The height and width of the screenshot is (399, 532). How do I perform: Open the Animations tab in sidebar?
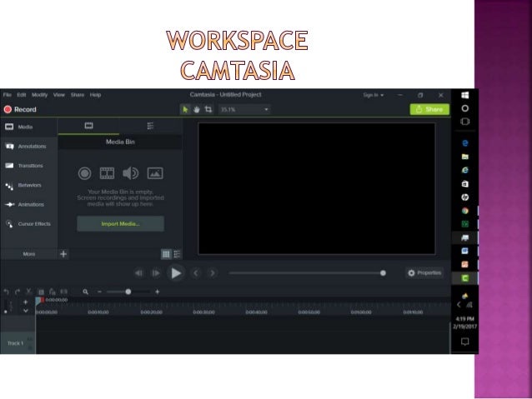tap(29, 204)
